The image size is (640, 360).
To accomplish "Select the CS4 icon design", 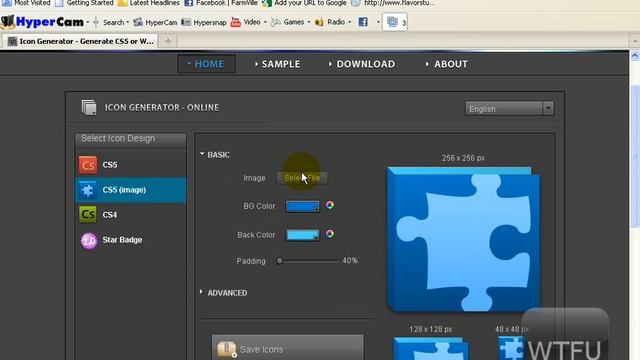I will click(x=131, y=215).
